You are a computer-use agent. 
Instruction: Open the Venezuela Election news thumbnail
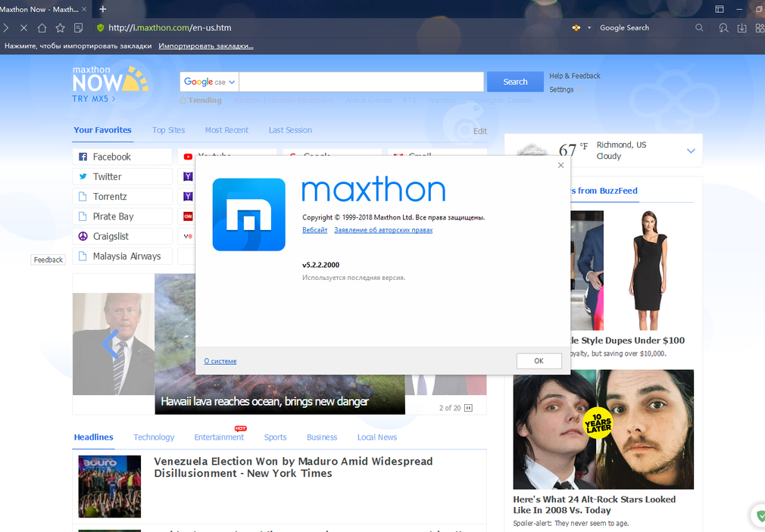pyautogui.click(x=110, y=487)
